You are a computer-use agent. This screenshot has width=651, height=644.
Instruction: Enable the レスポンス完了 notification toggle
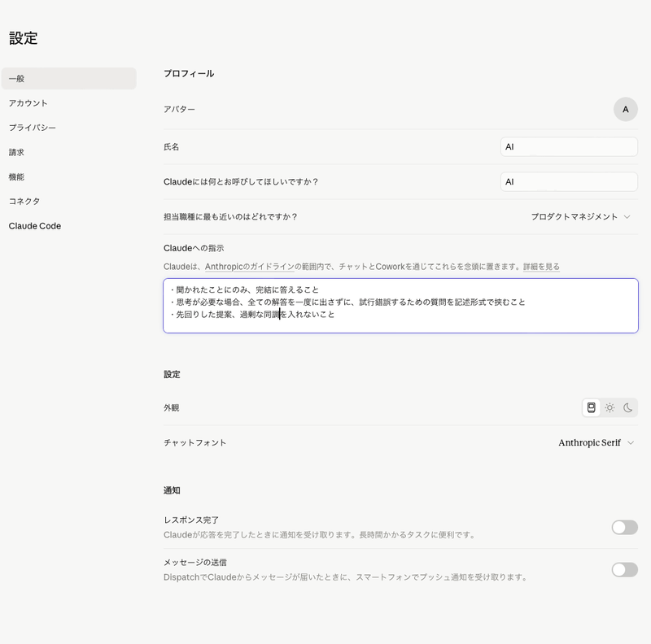pyautogui.click(x=624, y=527)
